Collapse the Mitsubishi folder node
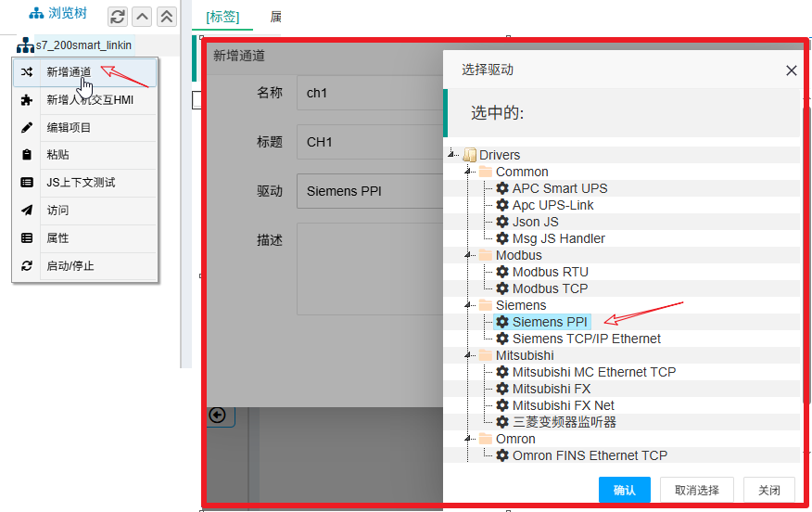Image resolution: width=812 pixels, height=512 pixels. [x=469, y=355]
